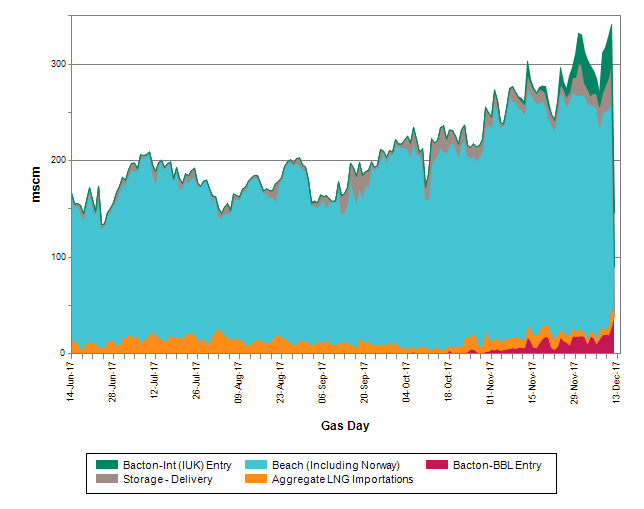Click the 14-Jun-17 date tick label
The image size is (644, 509).
pos(70,380)
